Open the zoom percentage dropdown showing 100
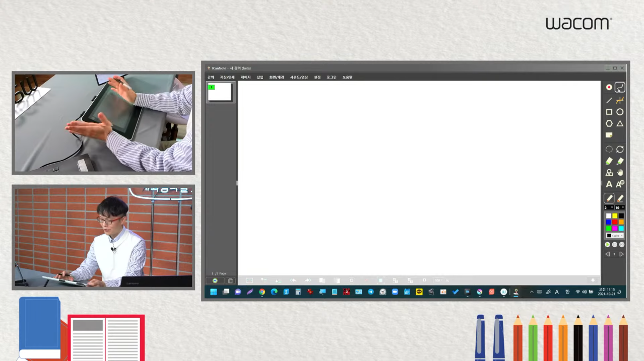Screen dimensions: 644x361 pyautogui.click(x=439, y=280)
